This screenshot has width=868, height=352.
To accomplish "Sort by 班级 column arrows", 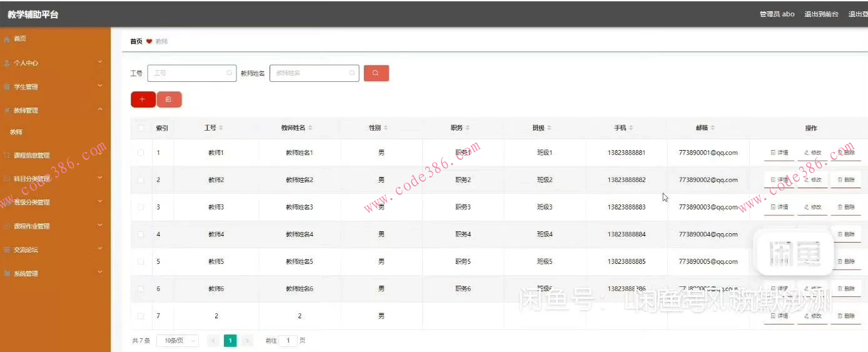I will 549,128.
